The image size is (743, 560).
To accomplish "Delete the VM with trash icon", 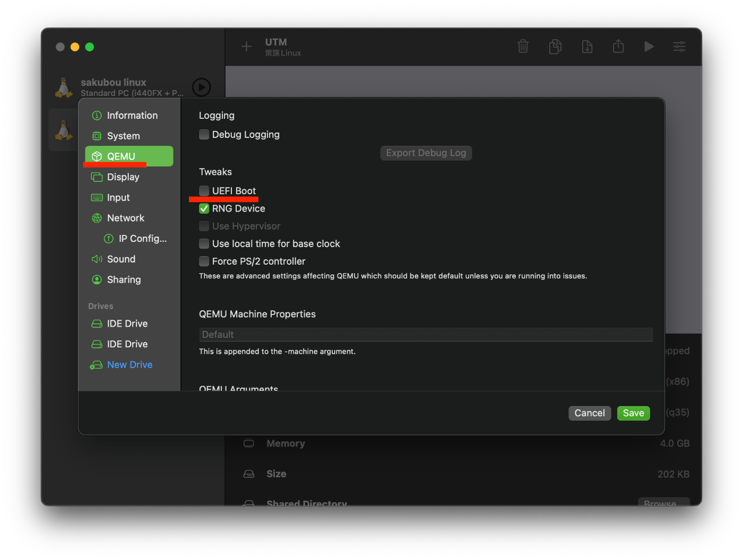I will point(523,47).
